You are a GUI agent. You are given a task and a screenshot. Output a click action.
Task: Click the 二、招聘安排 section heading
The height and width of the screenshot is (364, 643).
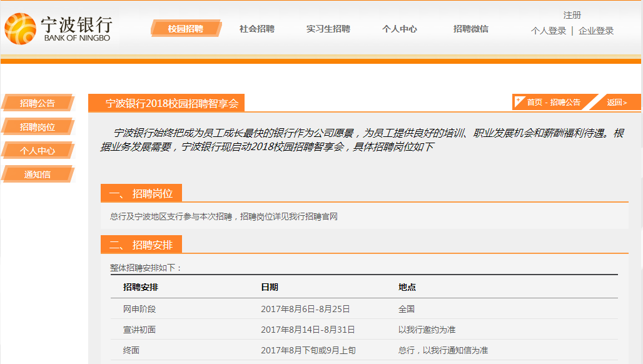point(141,245)
